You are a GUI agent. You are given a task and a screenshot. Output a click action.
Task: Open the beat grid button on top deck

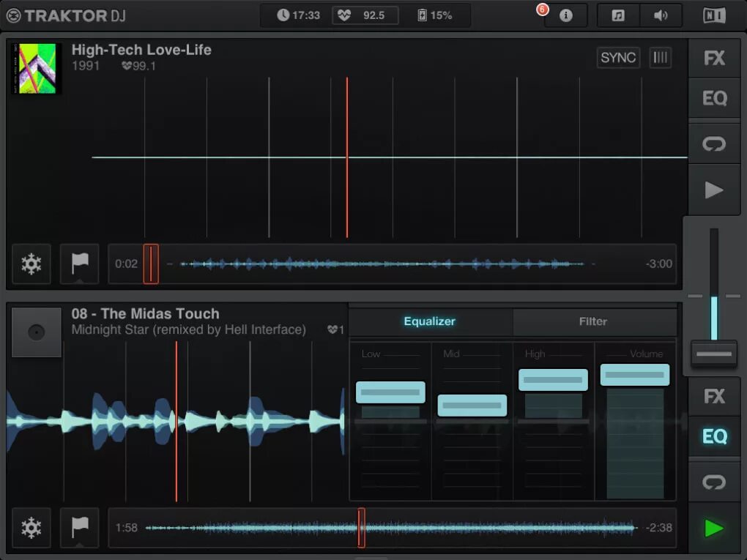point(661,58)
